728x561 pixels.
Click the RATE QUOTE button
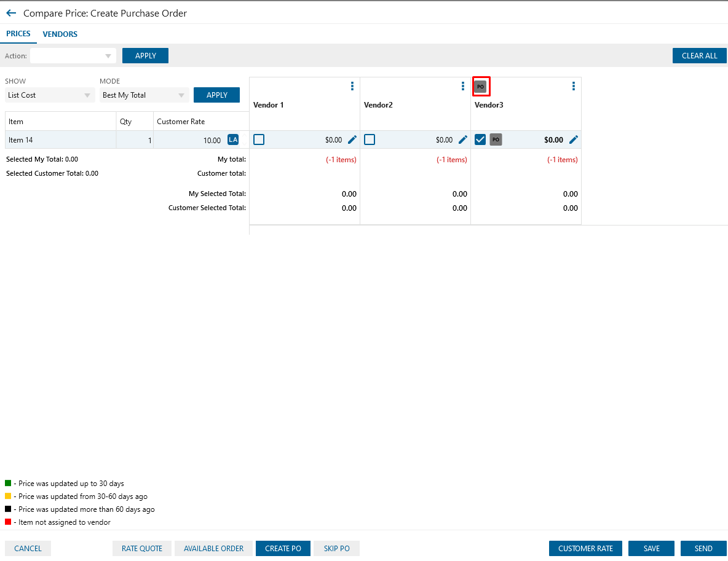(x=142, y=549)
